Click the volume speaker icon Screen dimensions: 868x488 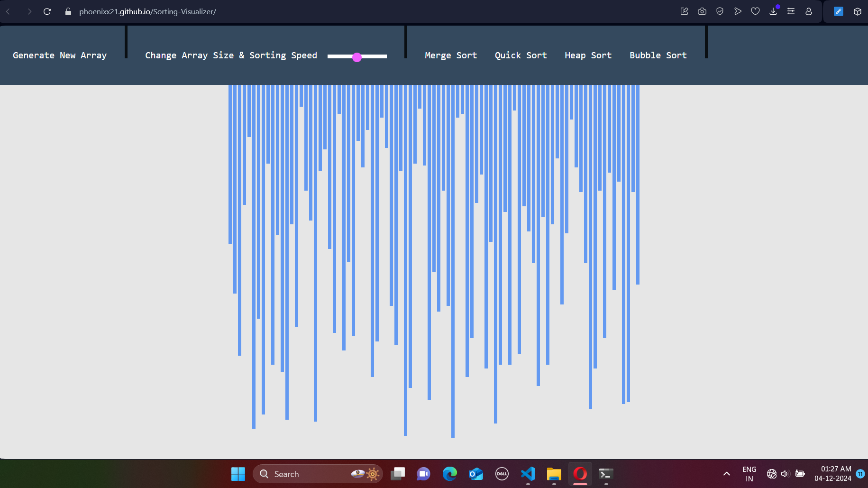pyautogui.click(x=785, y=474)
